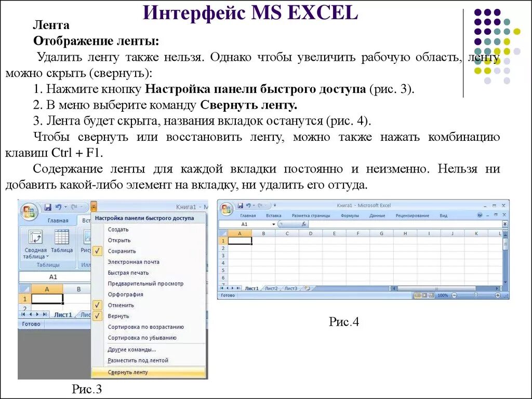Select Лист1 sheet tab in figure 3
Image resolution: width=532 pixels, height=399 pixels.
[63, 314]
